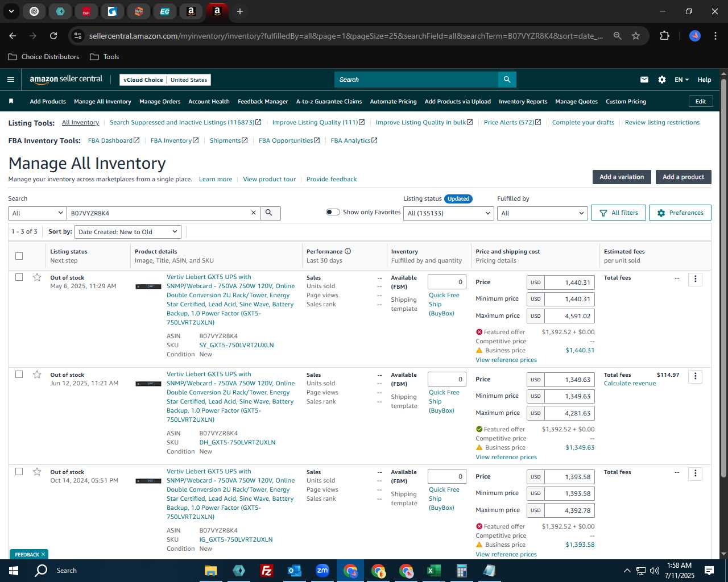This screenshot has height=582, width=728.
Task: Clear the B07VYZR8K4 search term
Action: [x=254, y=213]
